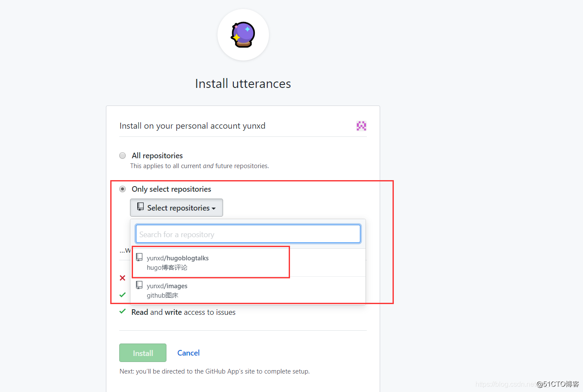583x392 pixels.
Task: Click the utterances crystal ball logo
Action: (x=243, y=35)
